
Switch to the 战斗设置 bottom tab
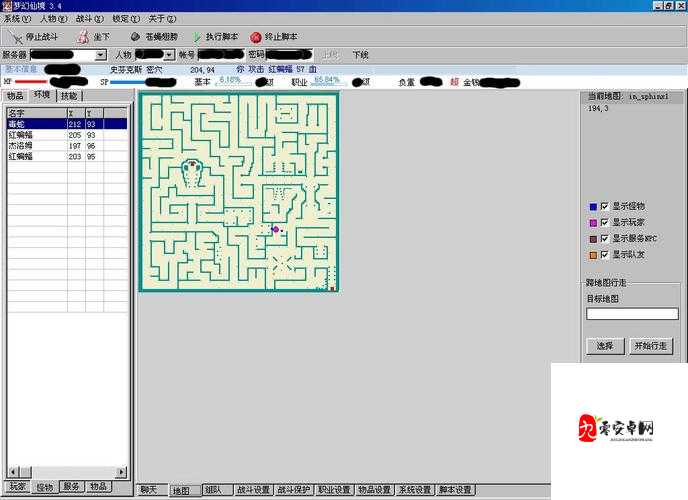pyautogui.click(x=253, y=490)
